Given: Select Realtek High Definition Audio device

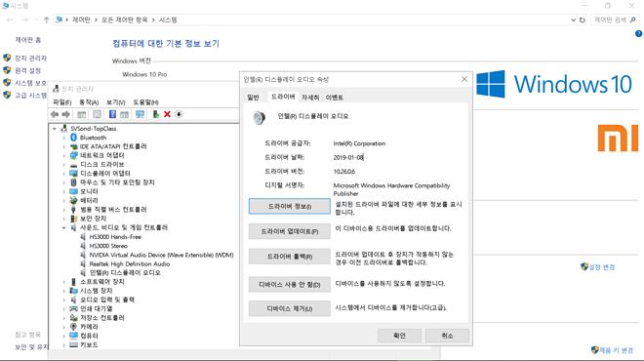Looking at the screenshot, I should click(130, 264).
